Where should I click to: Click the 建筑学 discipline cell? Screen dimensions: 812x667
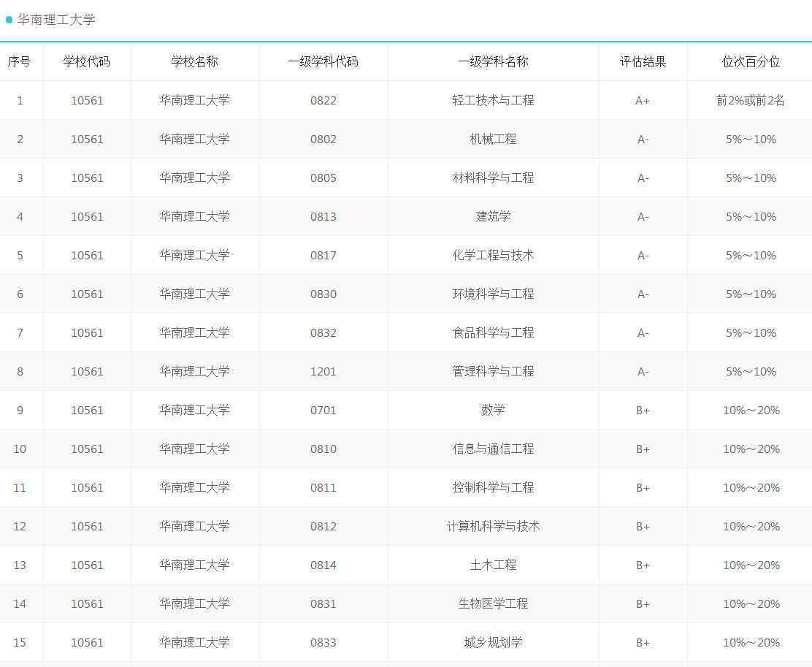click(x=493, y=216)
